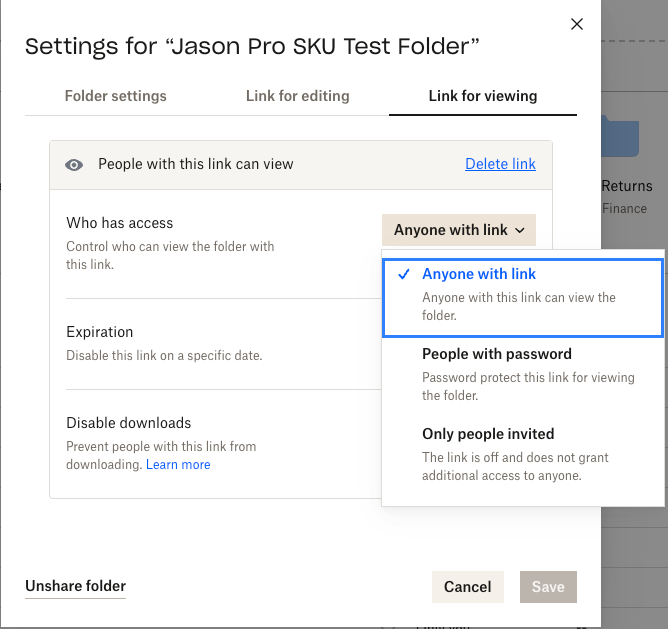Click the eye icon beside link view text
The width and height of the screenshot is (668, 629).
(x=74, y=165)
